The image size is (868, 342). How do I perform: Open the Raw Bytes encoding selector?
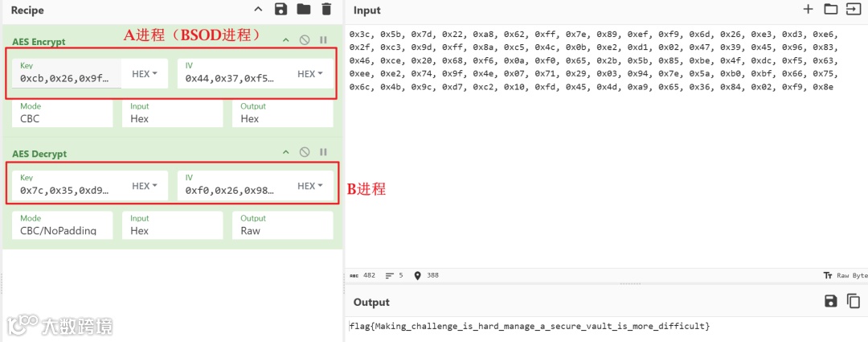tap(845, 275)
